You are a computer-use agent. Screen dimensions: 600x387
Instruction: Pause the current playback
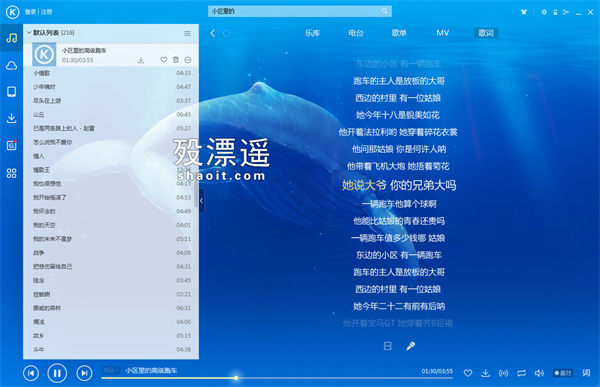(x=57, y=373)
